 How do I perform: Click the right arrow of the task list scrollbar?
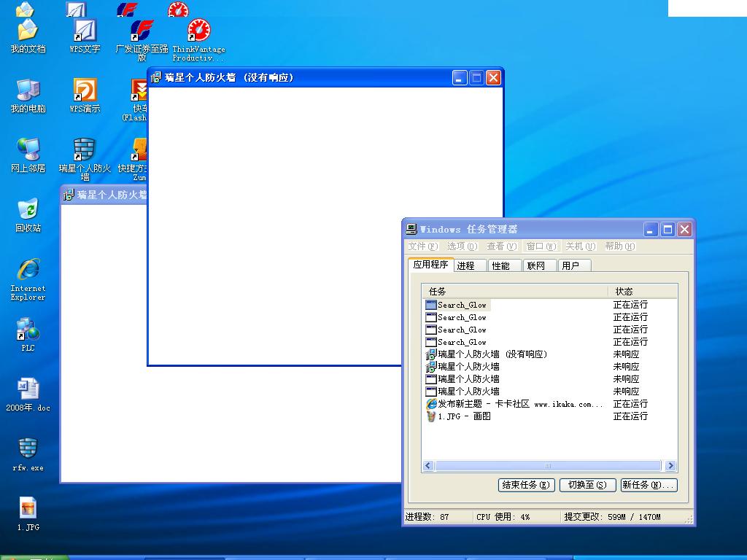[671, 466]
